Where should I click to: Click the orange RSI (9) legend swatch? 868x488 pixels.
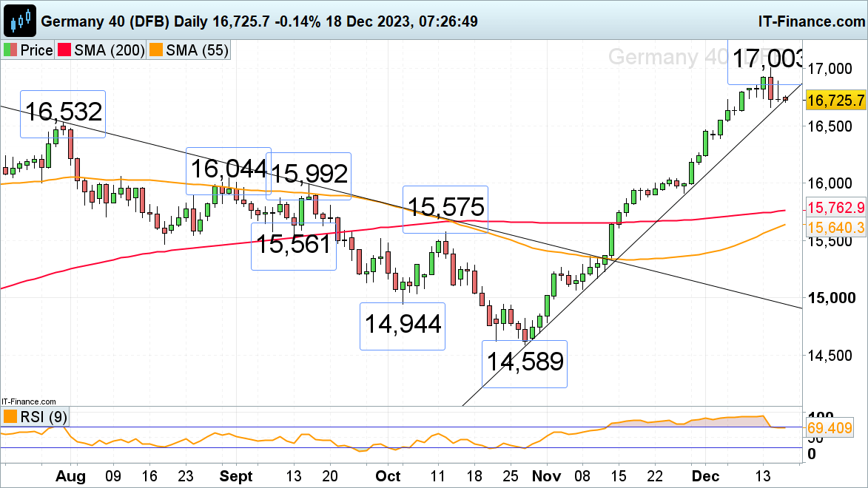pyautogui.click(x=10, y=416)
